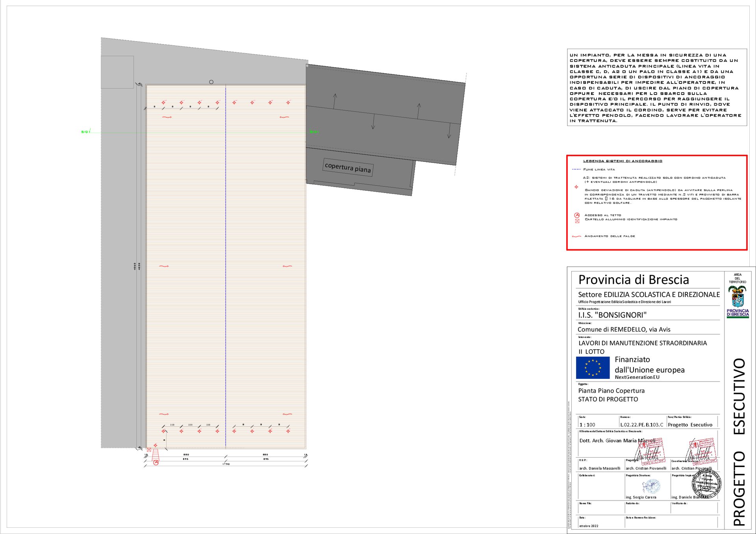The width and height of the screenshot is (756, 534).
Task: Click the circled A roof access marker on plan
Action: 156,463
